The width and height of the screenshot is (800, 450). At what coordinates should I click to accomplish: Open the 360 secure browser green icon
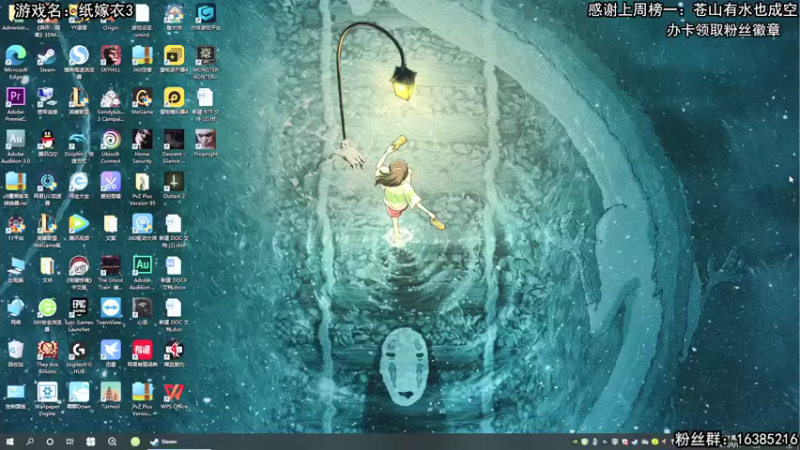pyautogui.click(x=47, y=315)
